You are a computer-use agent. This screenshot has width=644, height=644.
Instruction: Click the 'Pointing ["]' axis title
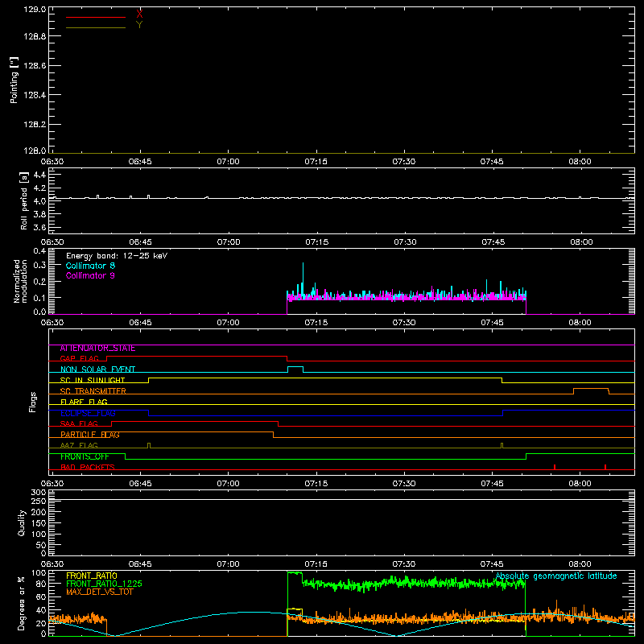[x=14, y=80]
